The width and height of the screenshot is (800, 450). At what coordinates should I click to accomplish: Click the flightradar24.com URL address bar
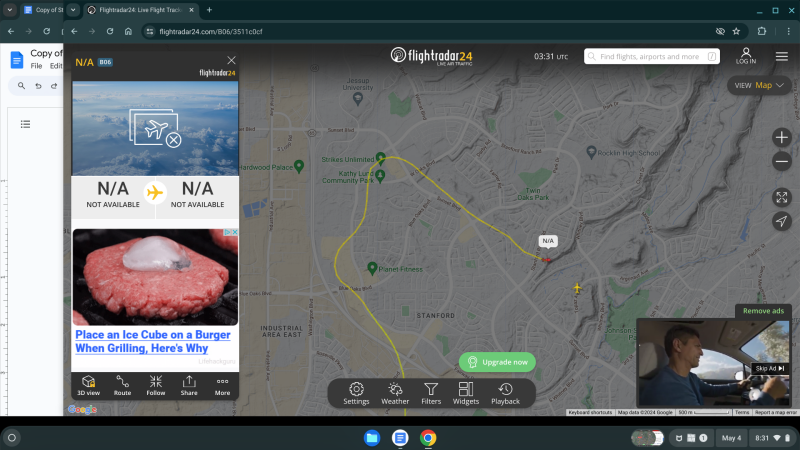tap(211, 31)
